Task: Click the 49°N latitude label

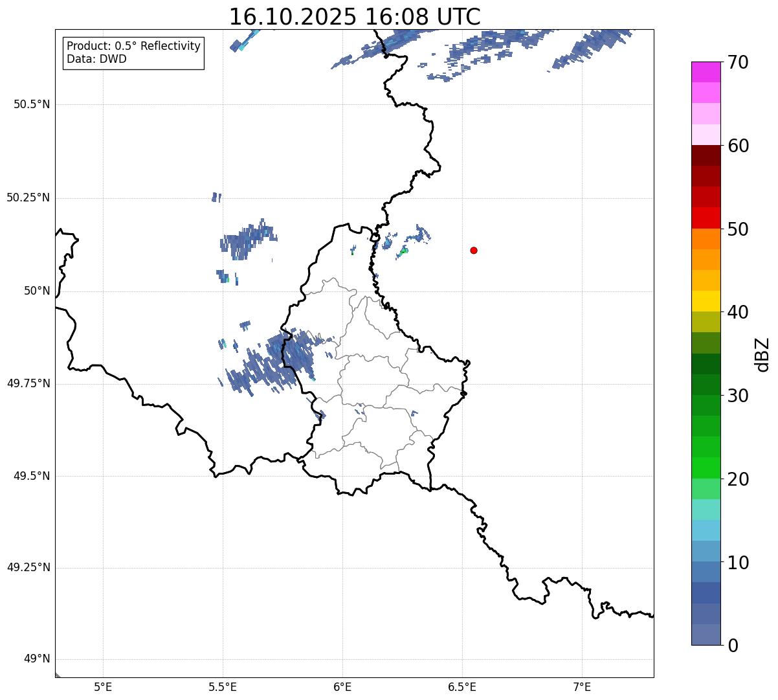Action: coord(37,659)
